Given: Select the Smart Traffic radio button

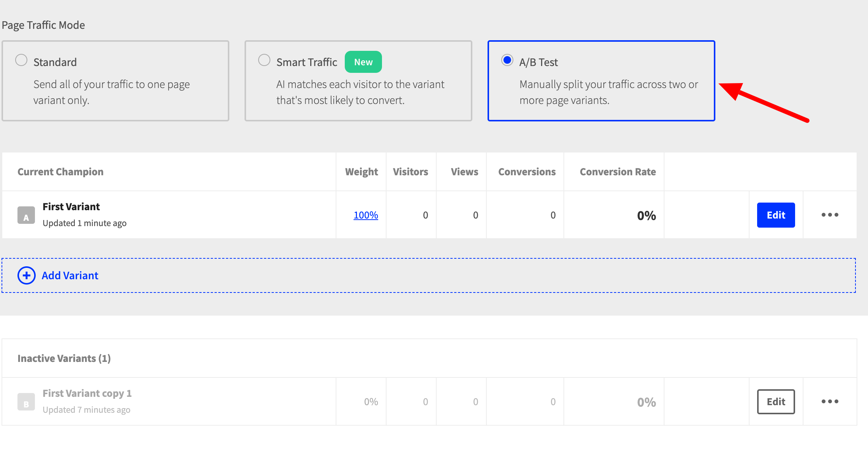Looking at the screenshot, I should click(x=264, y=60).
